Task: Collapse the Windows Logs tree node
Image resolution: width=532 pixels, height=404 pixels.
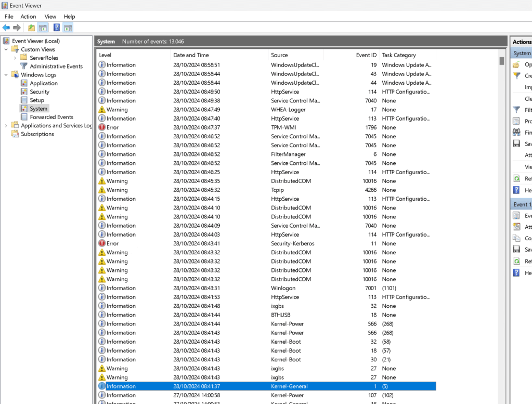Action: 6,75
